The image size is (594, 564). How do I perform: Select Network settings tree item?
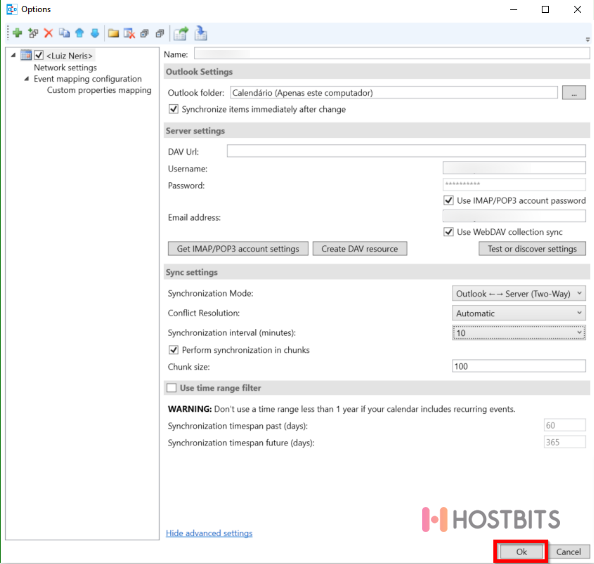(65, 67)
